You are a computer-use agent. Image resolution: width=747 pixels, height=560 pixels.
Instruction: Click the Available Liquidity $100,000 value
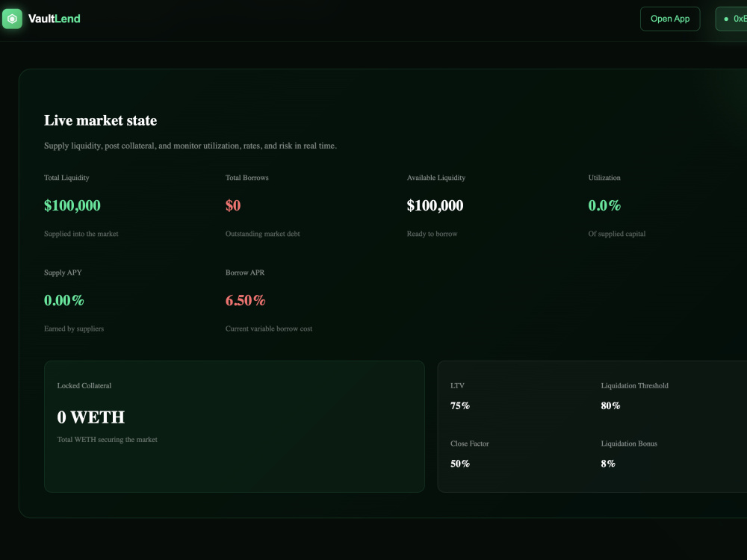[435, 205]
